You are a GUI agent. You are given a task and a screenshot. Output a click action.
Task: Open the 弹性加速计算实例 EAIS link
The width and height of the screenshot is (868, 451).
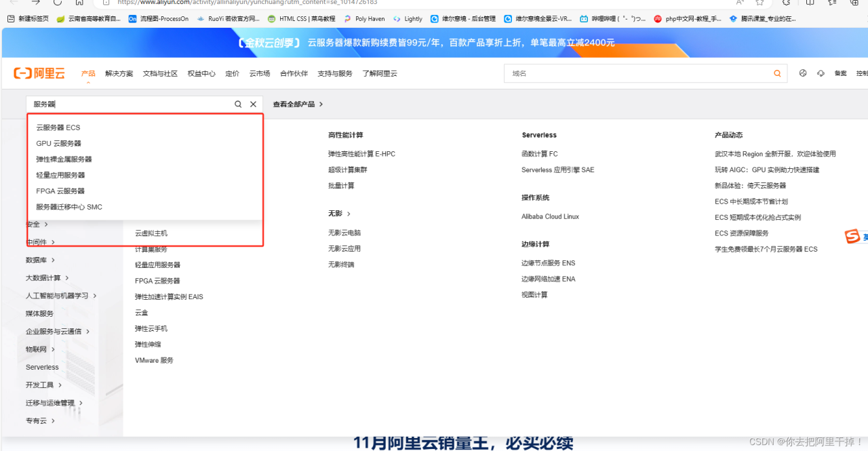pyautogui.click(x=169, y=297)
